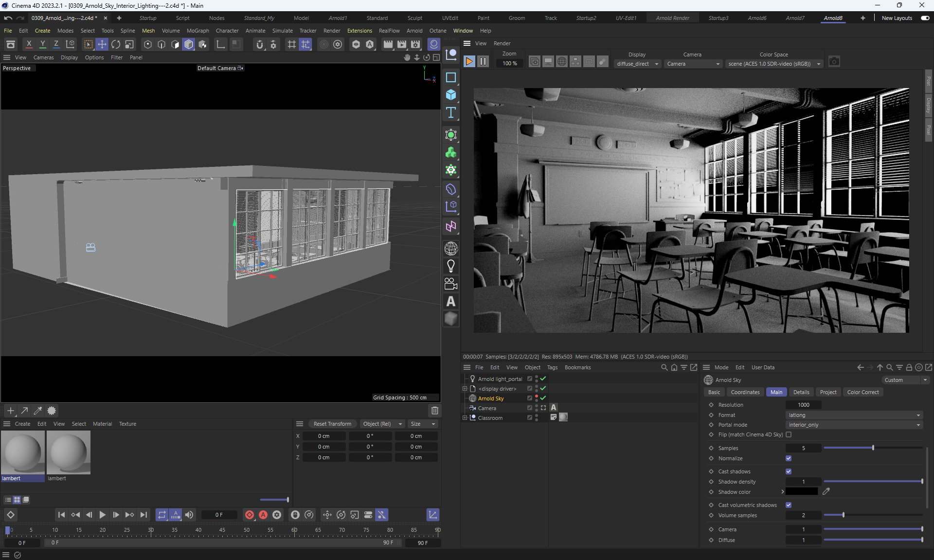This screenshot has height=560, width=934.
Task: Add a camera object from sidebar
Action: [450, 284]
